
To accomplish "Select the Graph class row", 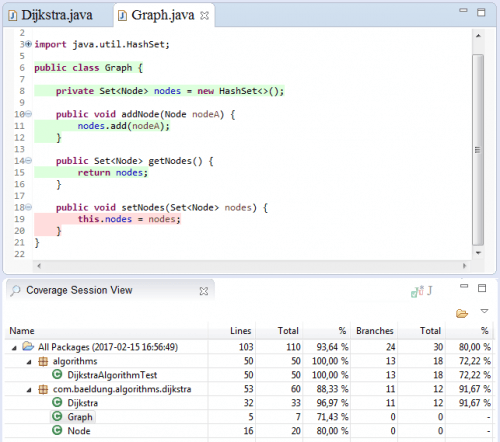I will [x=249, y=417].
